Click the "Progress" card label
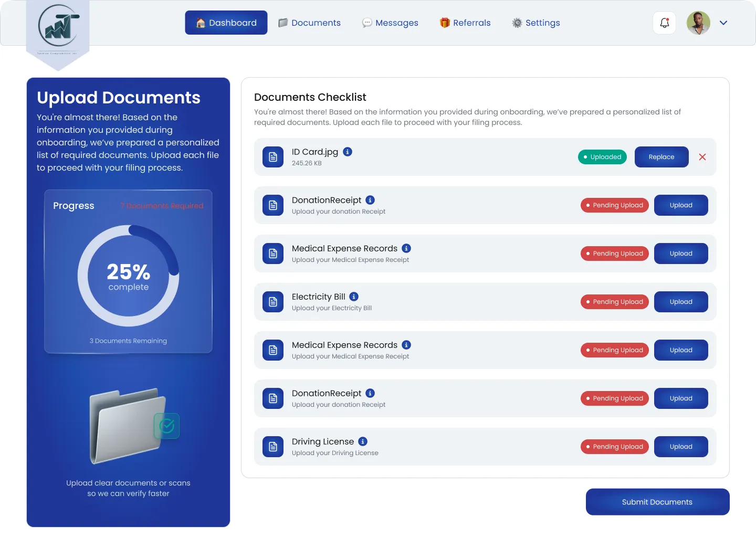Screen dimensions: 756x538 tap(73, 206)
